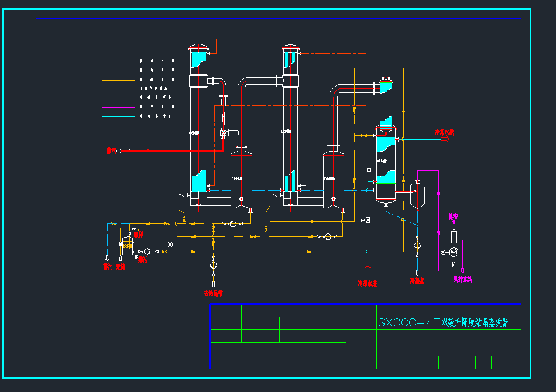
Task: Select the cyan solid legend line
Action: click(118, 116)
